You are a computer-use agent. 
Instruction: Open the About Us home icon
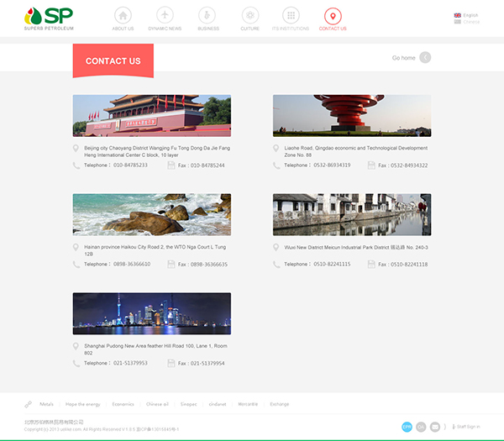(x=123, y=16)
